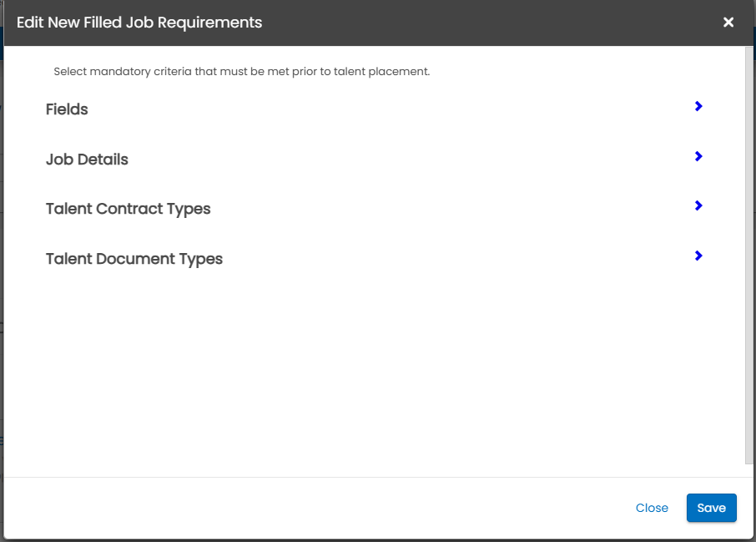Click the mandatory criteria instruction text

tap(241, 72)
